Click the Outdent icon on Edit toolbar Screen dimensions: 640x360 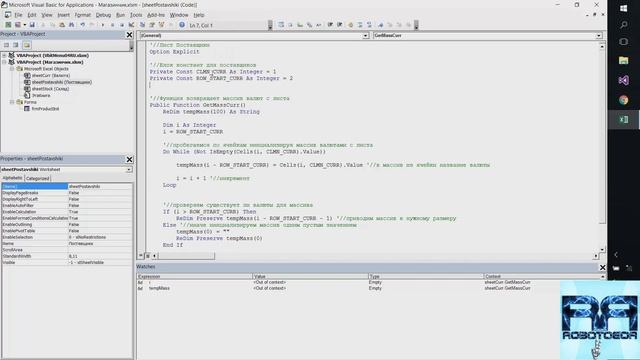click(339, 25)
